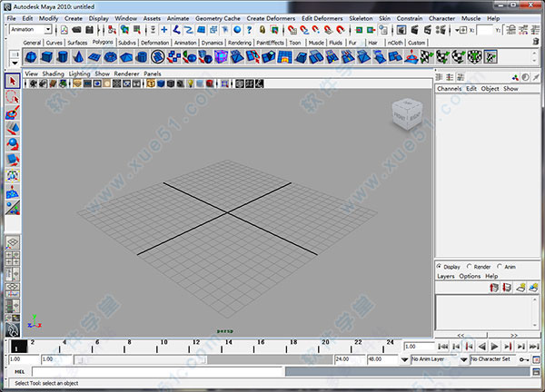Open the viewport Shading menu
Screen dimensions: 545x392
pyautogui.click(x=54, y=73)
